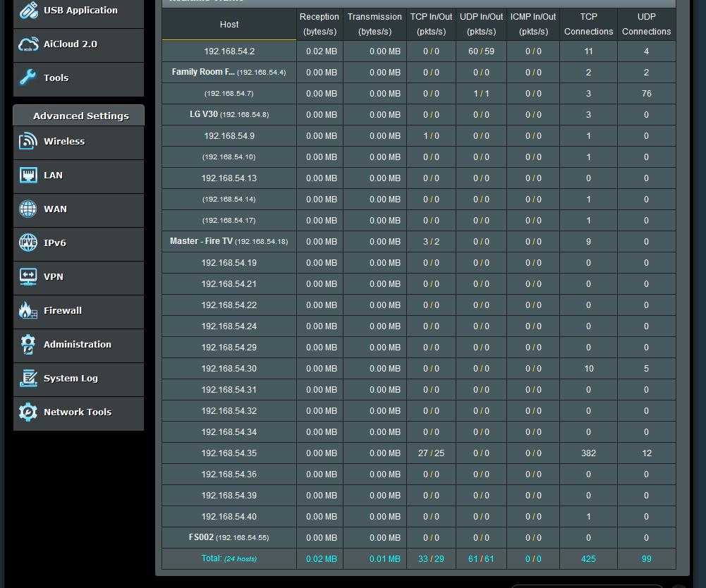Image resolution: width=706 pixels, height=588 pixels.
Task: Go to the Tools page
Action: point(79,79)
